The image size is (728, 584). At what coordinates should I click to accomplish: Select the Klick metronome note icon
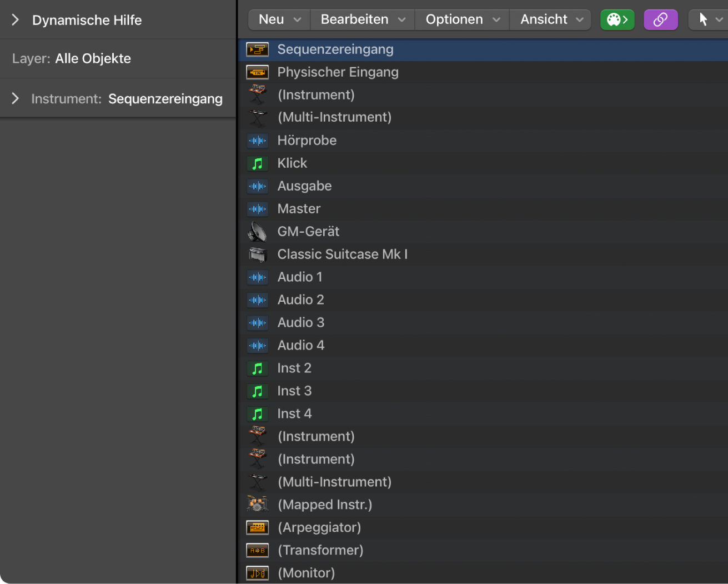257,163
